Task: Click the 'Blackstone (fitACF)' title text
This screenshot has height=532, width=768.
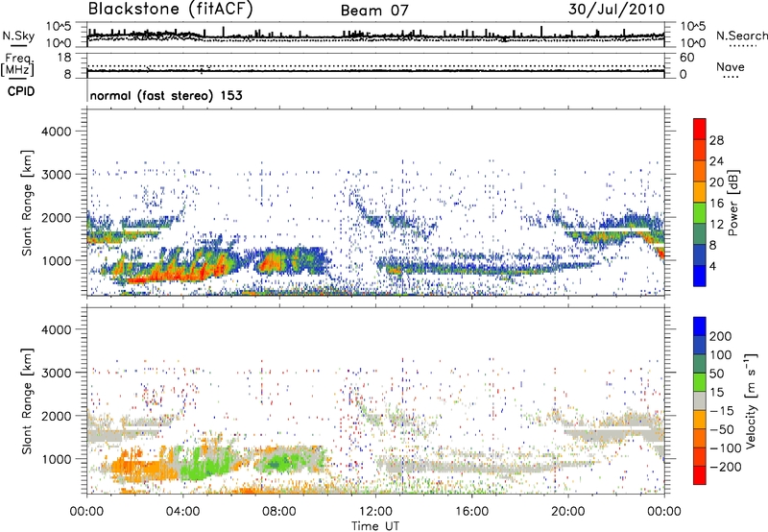Action: 171,9
